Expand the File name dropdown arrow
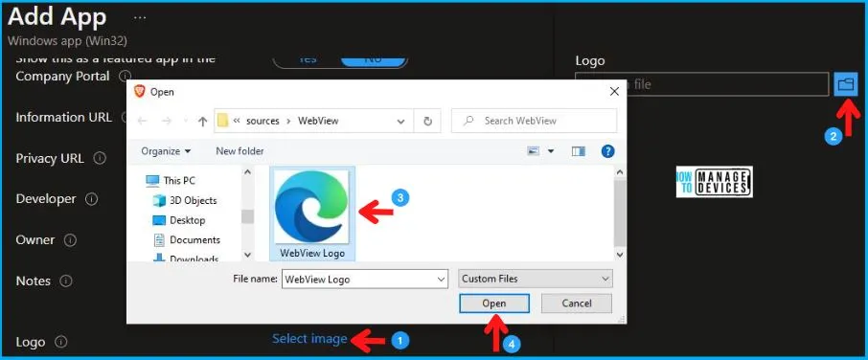This screenshot has height=360, width=868. pos(442,280)
